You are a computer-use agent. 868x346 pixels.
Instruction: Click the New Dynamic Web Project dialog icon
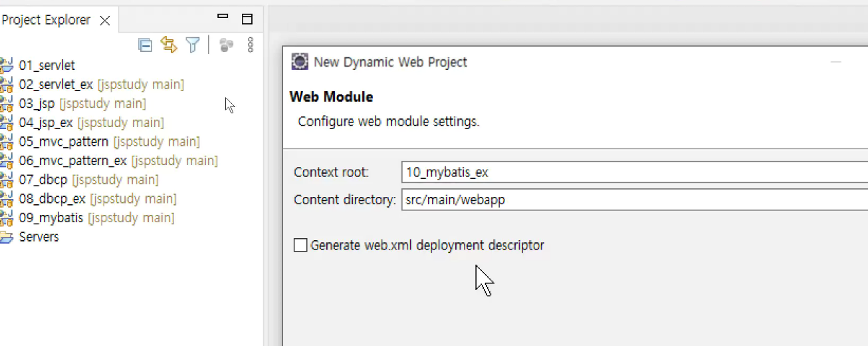click(300, 62)
